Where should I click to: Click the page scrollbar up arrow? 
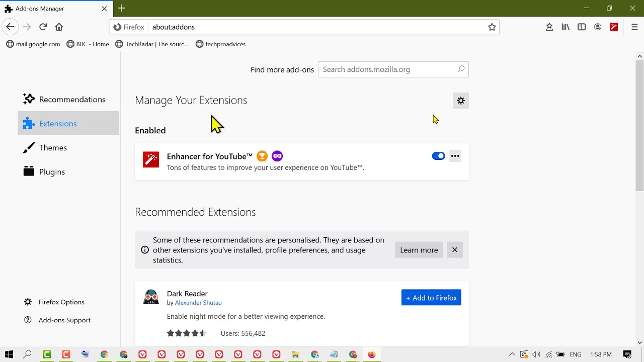(x=639, y=56)
